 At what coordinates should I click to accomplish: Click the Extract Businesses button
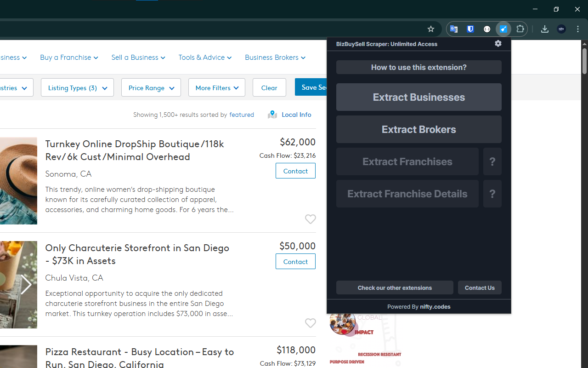419,97
